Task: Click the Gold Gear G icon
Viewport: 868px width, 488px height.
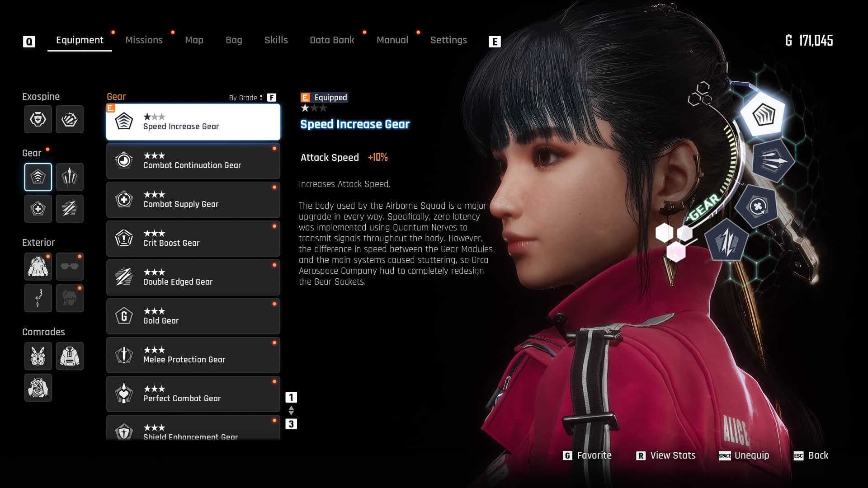Action: (x=124, y=316)
